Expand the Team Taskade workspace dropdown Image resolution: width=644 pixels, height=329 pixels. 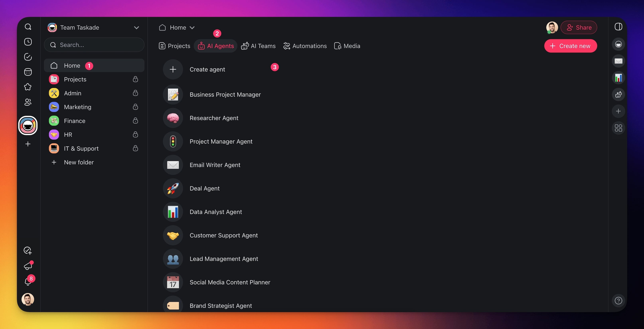click(136, 28)
